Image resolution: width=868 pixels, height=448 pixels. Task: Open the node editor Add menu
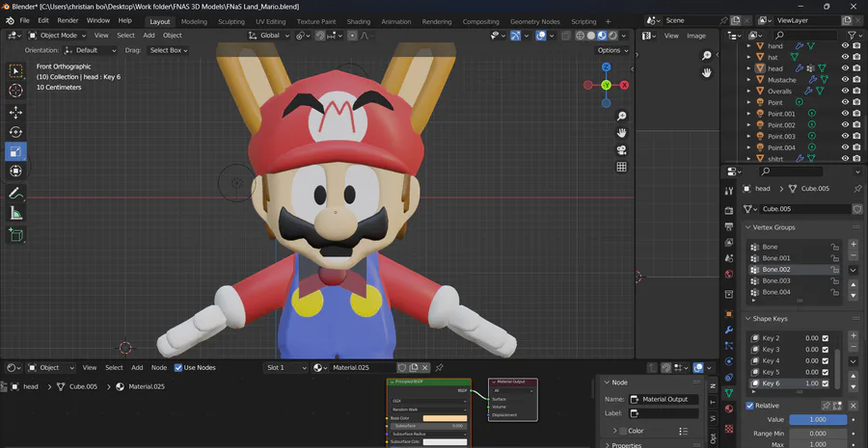click(137, 367)
